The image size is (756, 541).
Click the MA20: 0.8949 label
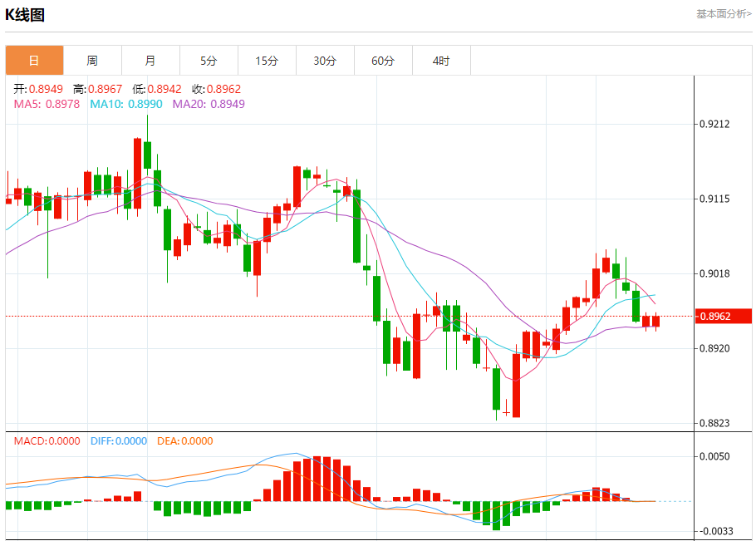click(209, 104)
